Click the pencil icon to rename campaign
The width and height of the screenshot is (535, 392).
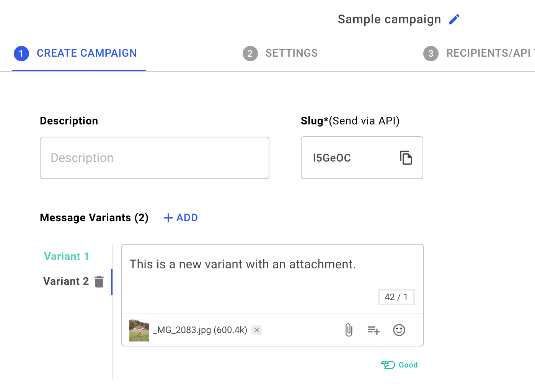pos(454,19)
